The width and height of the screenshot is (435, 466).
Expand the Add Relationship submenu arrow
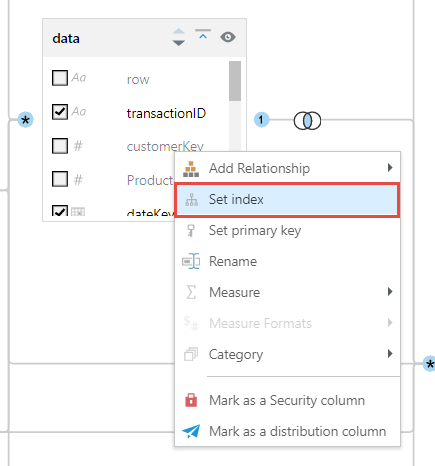pyautogui.click(x=390, y=168)
